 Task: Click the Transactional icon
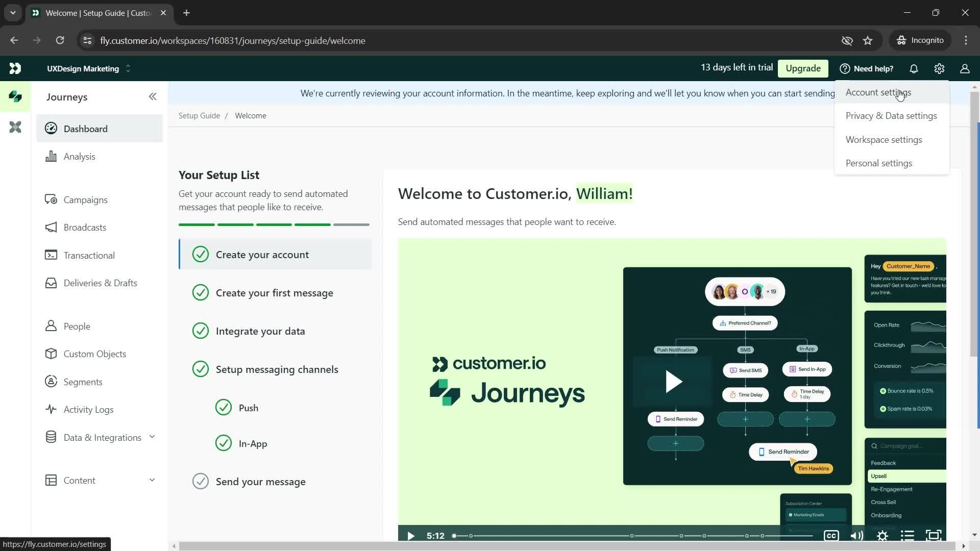click(x=51, y=255)
